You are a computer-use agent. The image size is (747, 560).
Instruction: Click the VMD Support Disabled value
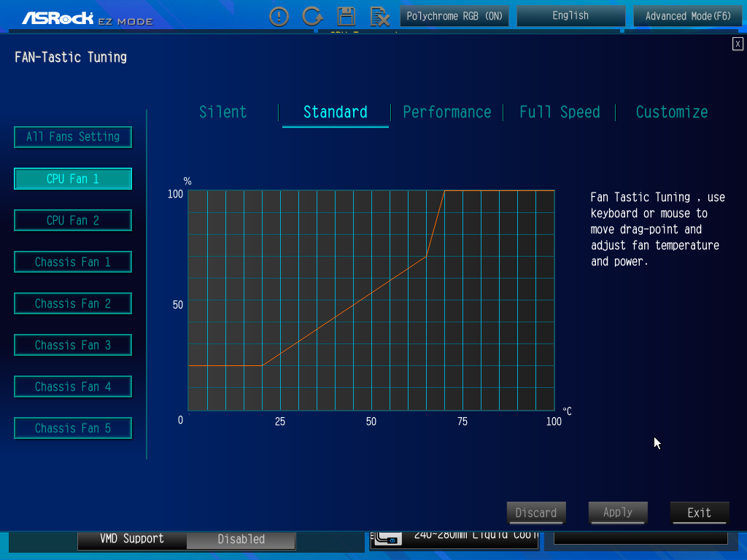(x=241, y=539)
